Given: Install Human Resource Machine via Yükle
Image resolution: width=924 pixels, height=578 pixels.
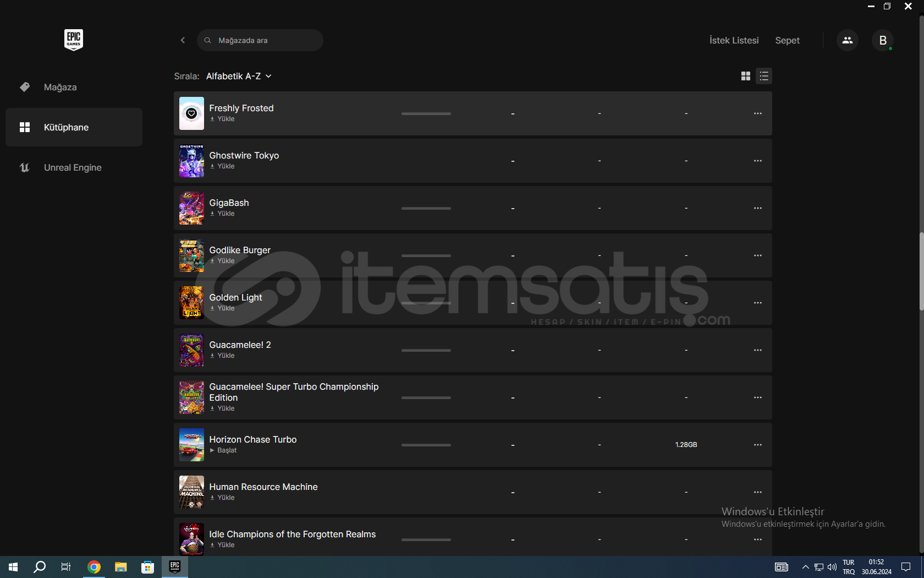Looking at the screenshot, I should 222,498.
